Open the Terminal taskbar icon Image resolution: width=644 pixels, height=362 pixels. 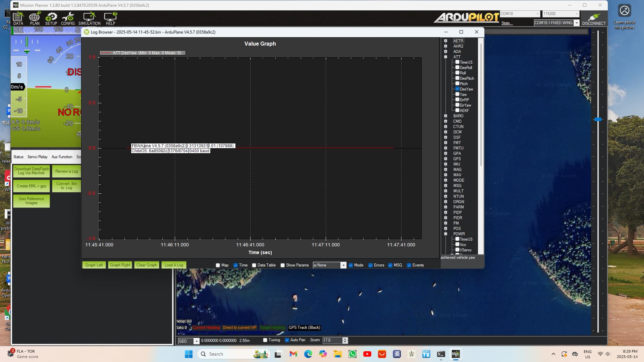pos(441,354)
